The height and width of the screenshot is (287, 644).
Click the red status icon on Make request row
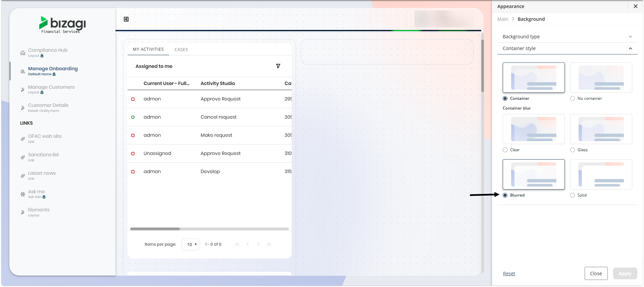pyautogui.click(x=133, y=135)
